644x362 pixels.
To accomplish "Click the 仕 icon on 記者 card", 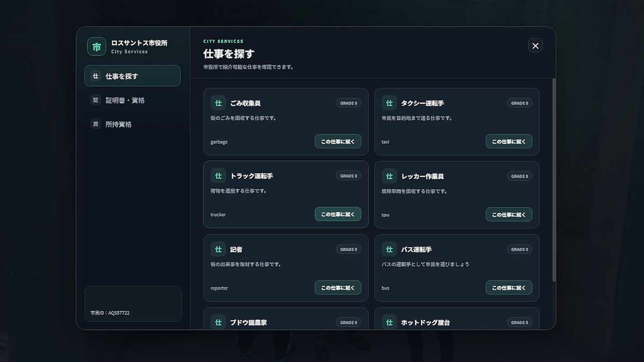I will (x=218, y=249).
